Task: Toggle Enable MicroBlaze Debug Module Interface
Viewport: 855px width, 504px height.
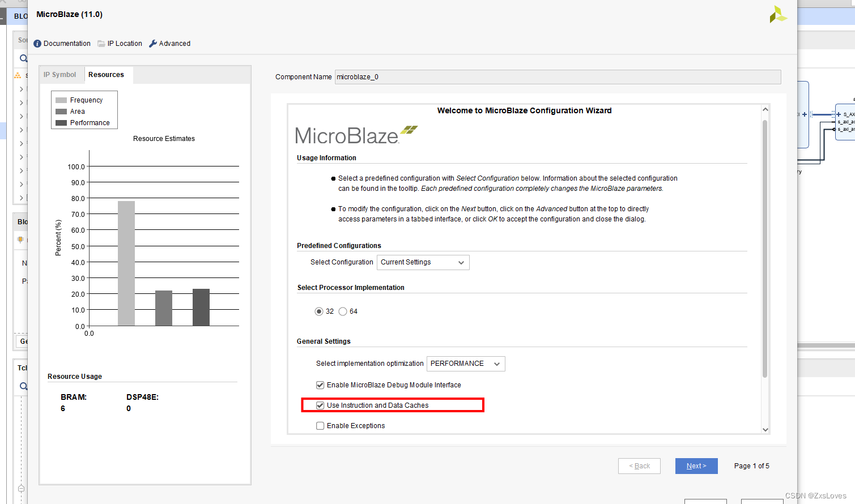Action: coord(320,385)
